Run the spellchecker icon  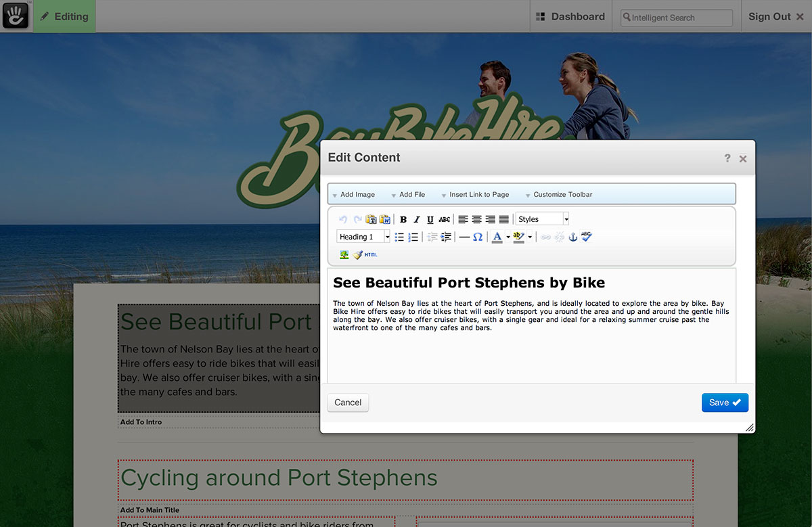(586, 237)
